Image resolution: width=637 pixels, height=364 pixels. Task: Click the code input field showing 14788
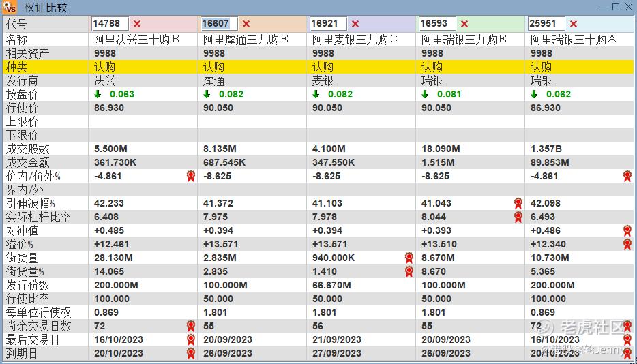[x=110, y=24]
